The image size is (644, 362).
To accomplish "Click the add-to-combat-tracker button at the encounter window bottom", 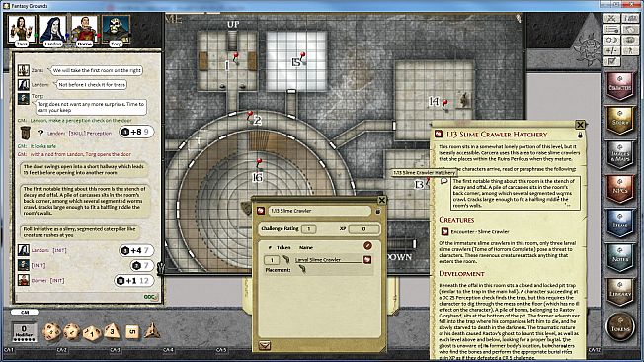I will [x=265, y=345].
